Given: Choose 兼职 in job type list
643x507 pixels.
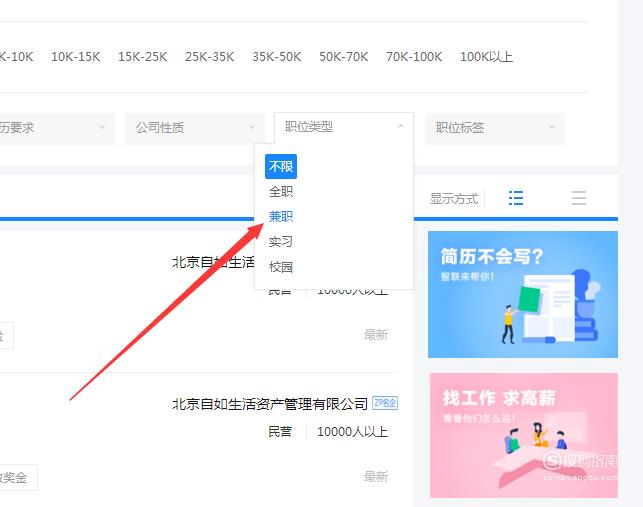Looking at the screenshot, I should [281, 217].
